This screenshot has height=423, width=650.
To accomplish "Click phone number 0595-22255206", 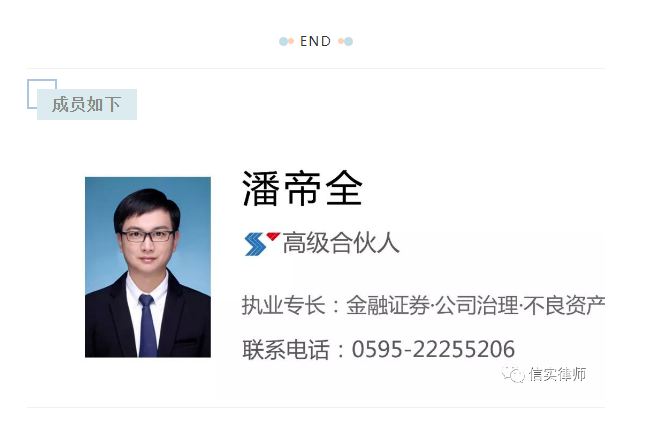I will point(433,349).
